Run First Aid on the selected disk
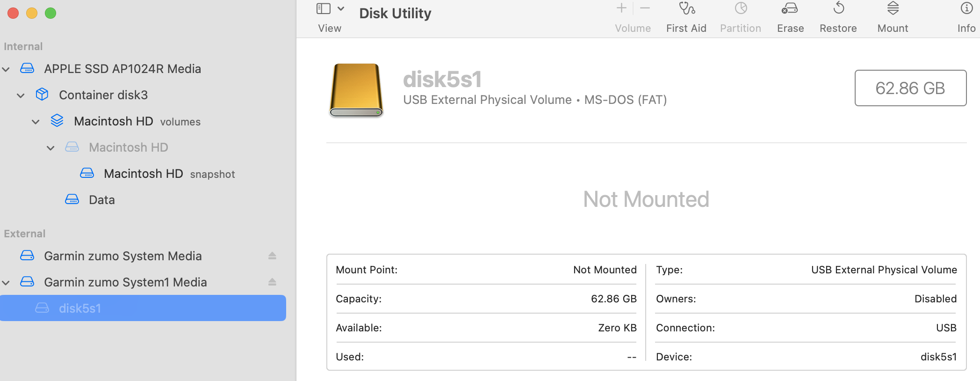 (x=686, y=9)
